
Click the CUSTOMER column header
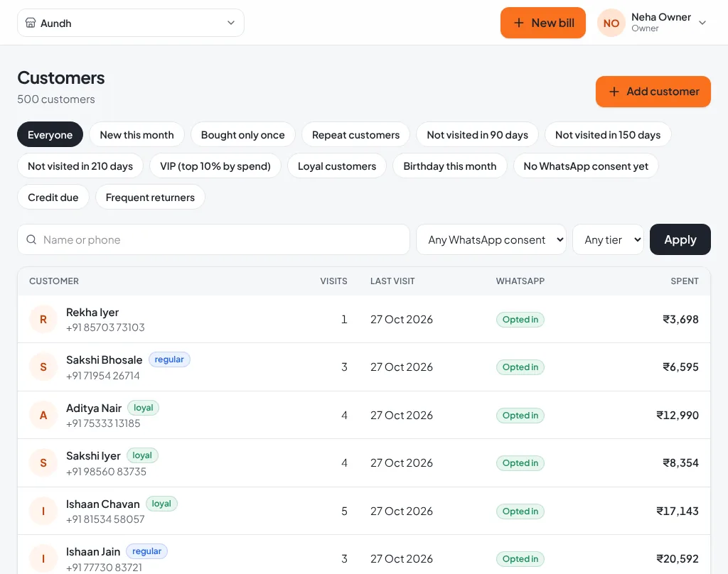click(x=54, y=281)
